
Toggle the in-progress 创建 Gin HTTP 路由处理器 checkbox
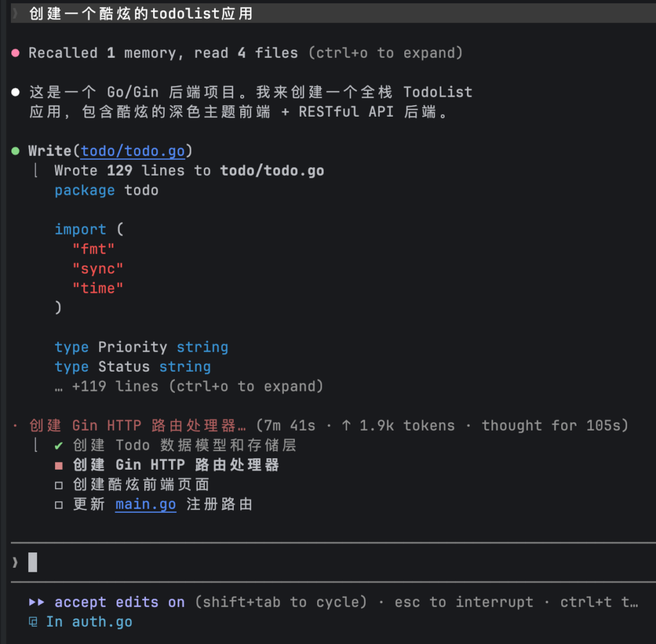coord(59,465)
